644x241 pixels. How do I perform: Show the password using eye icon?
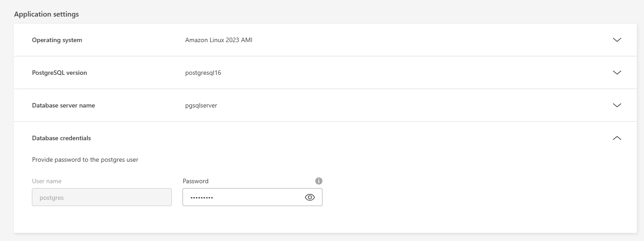(310, 197)
